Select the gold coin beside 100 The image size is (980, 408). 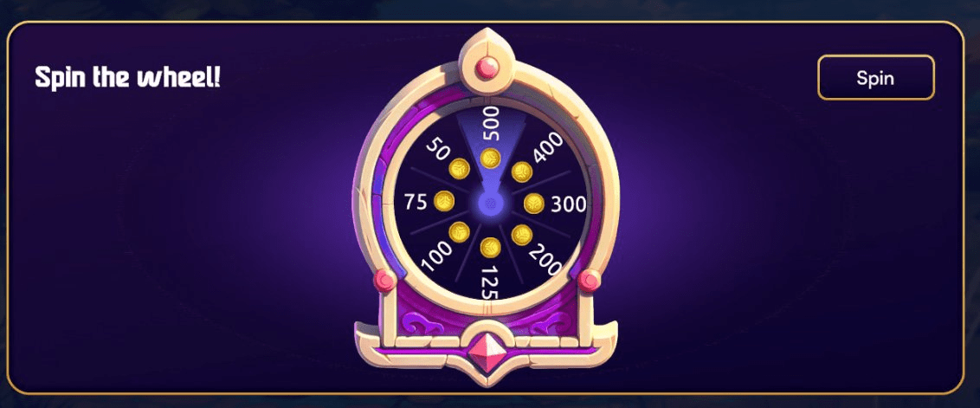coord(460,233)
